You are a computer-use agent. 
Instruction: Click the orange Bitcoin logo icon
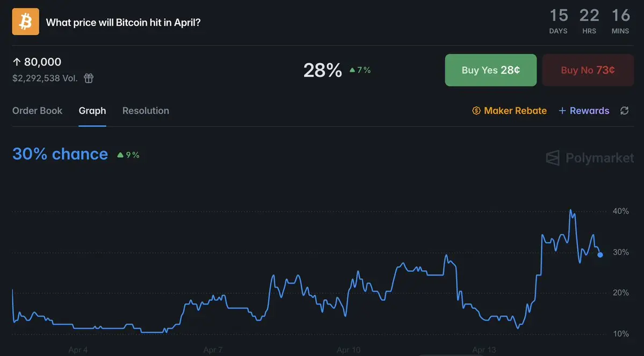click(26, 22)
